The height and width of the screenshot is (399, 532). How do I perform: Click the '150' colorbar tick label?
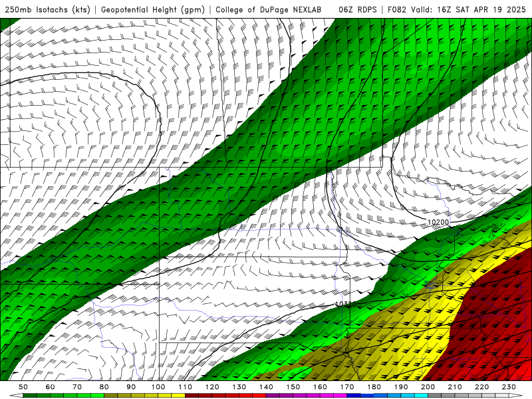[293, 387]
